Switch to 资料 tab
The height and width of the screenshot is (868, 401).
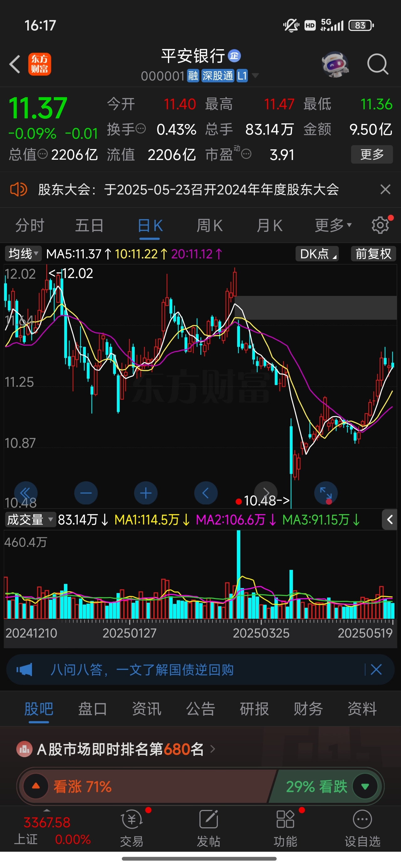point(362,709)
